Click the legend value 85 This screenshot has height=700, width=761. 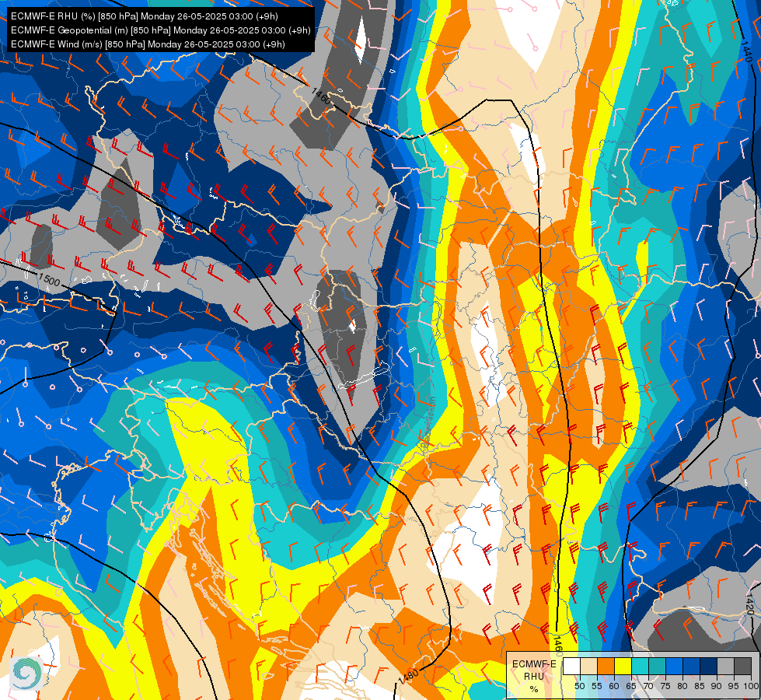click(700, 686)
